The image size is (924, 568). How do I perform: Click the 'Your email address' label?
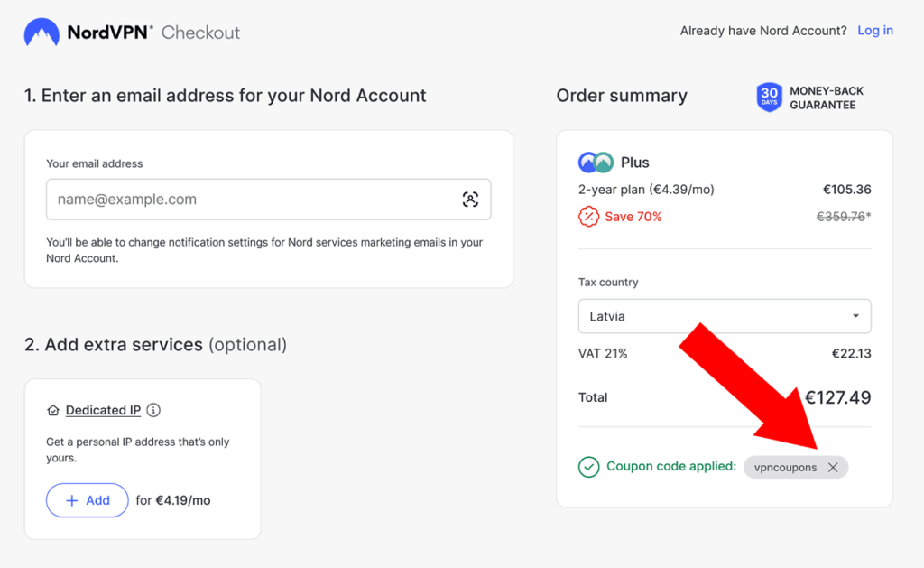[x=94, y=163]
